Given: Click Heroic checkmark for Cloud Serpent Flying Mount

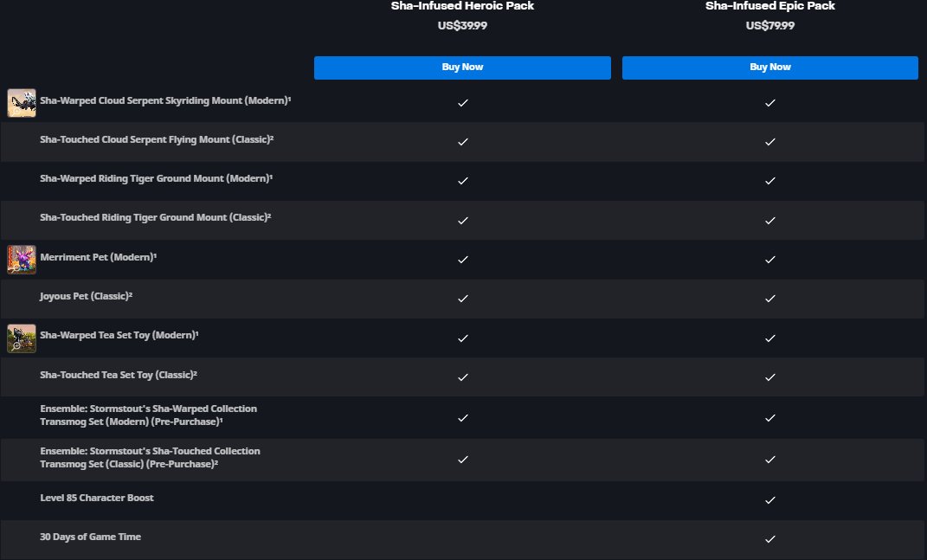Looking at the screenshot, I should coord(463,142).
